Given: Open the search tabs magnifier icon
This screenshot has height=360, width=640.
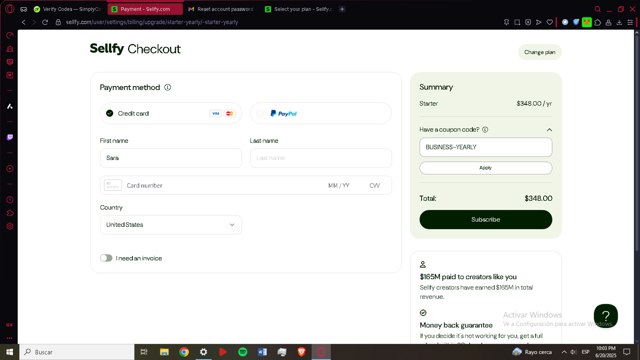Looking at the screenshot, I should click(x=598, y=9).
